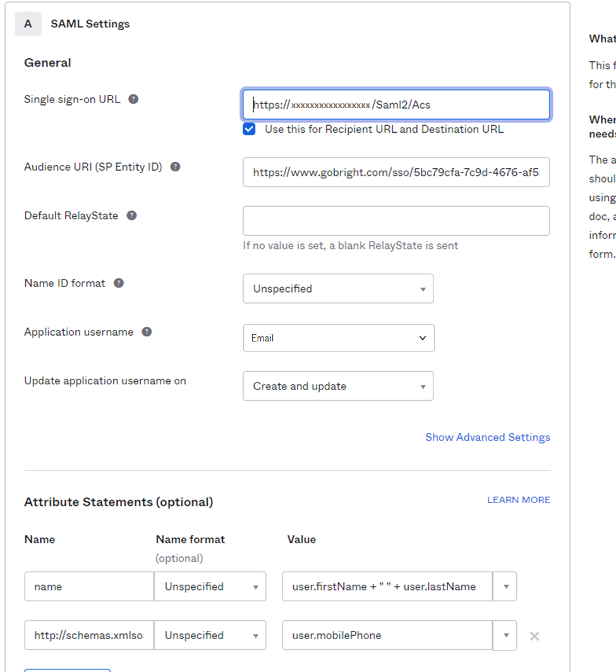Click the Audience URI input field
This screenshot has height=672, width=616.
click(x=396, y=173)
